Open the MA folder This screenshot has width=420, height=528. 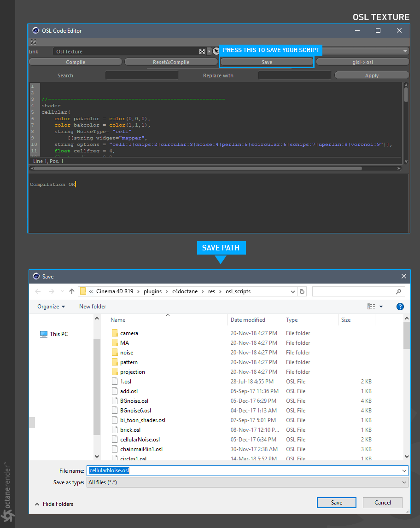pos(125,343)
